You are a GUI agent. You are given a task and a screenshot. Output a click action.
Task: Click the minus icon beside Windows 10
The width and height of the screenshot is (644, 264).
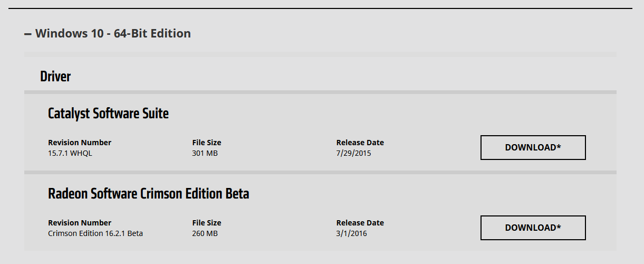tap(28, 34)
